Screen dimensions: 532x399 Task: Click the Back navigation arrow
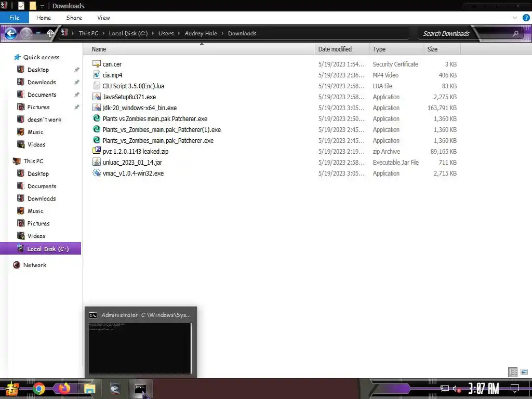coord(10,33)
